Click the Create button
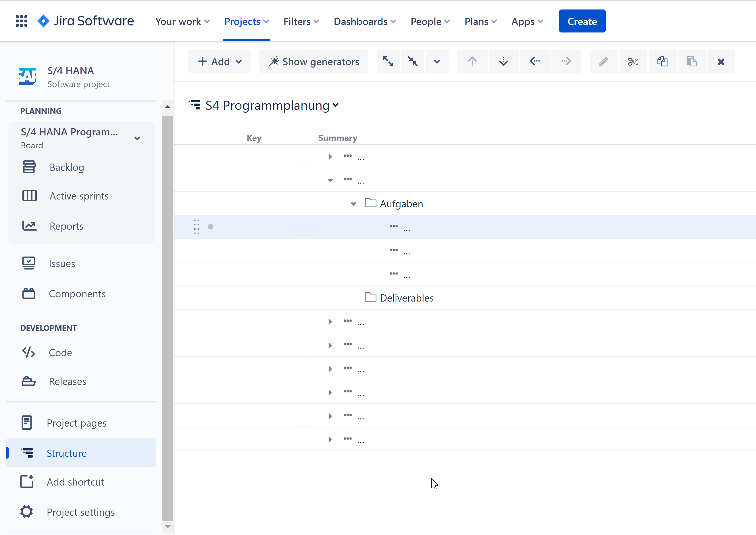The image size is (756, 535). (582, 21)
